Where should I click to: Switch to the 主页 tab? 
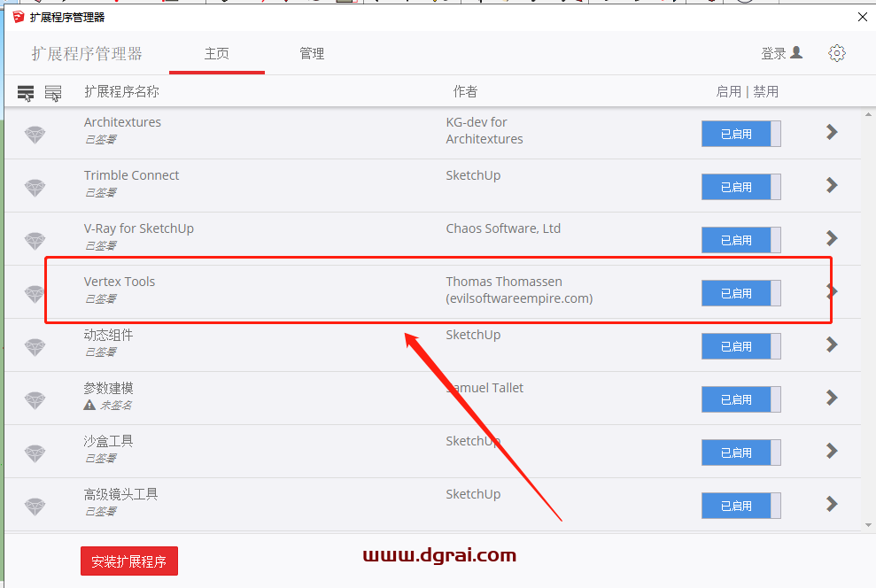point(217,54)
